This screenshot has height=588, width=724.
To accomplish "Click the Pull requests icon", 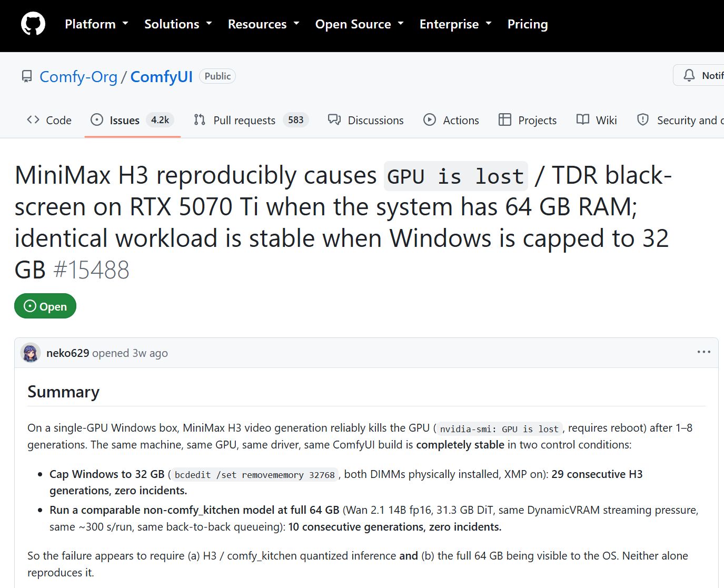I will pyautogui.click(x=200, y=120).
